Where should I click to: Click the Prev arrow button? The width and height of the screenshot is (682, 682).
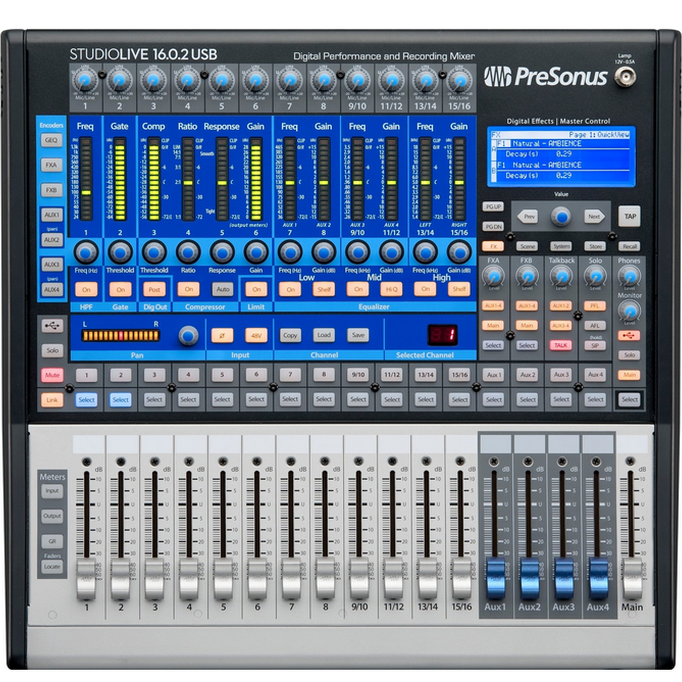[528, 217]
